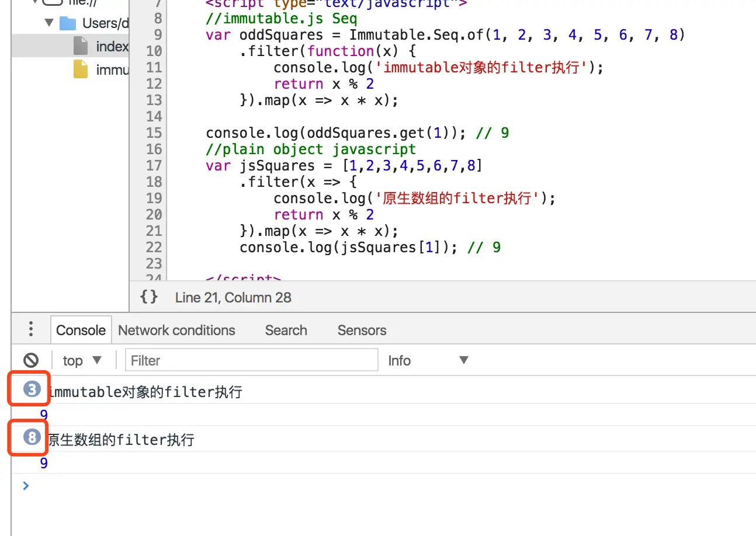This screenshot has width=756, height=536.
Task: Click the '.filter(function(x) {' code line
Action: coord(328,51)
